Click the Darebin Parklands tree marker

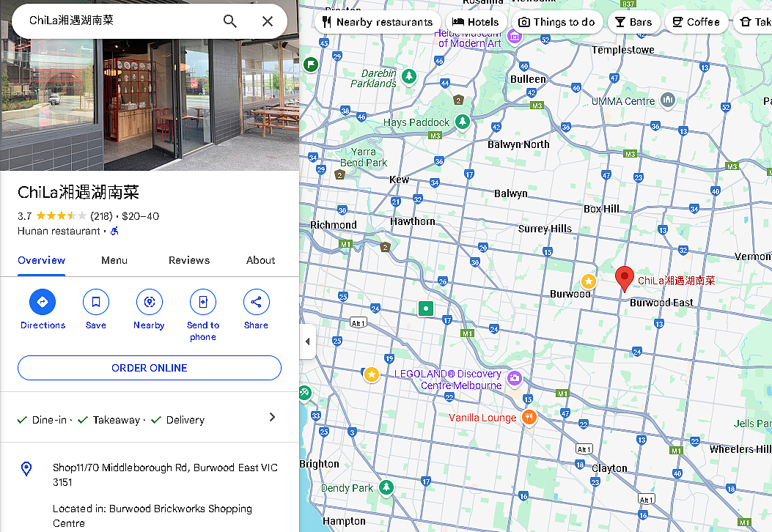tap(408, 77)
